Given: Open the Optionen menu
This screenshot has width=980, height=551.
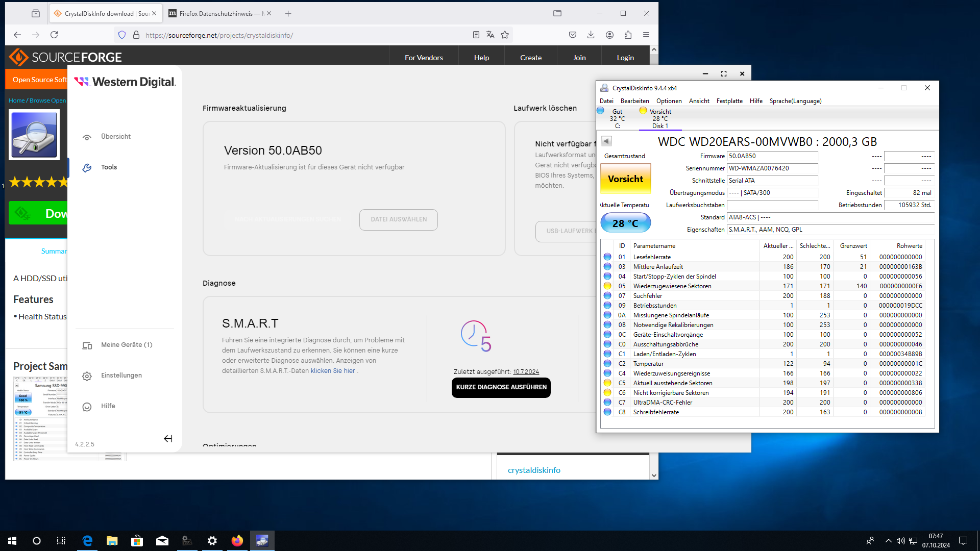Looking at the screenshot, I should 669,101.
